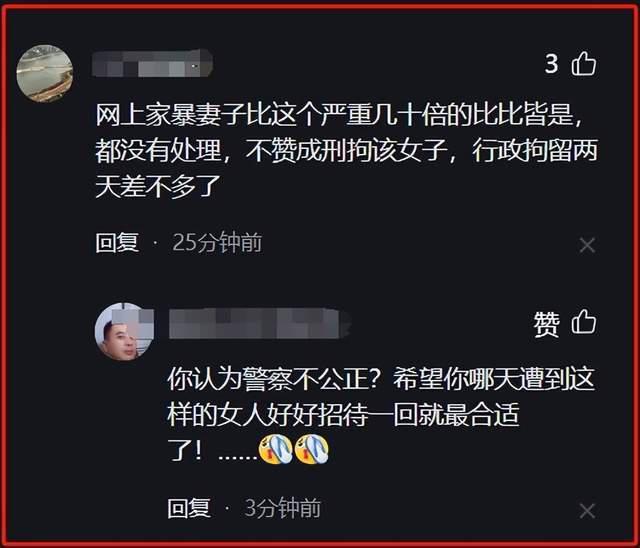The image size is (640, 548).
Task: Select the text line 天差不多了
Action: [x=158, y=186]
